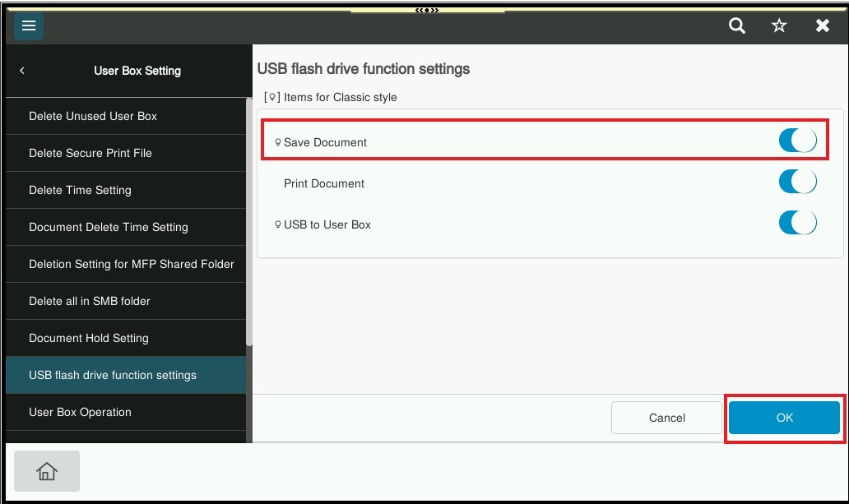Go back using User Box Setting chevron
Image resolution: width=849 pixels, height=504 pixels.
(22, 71)
